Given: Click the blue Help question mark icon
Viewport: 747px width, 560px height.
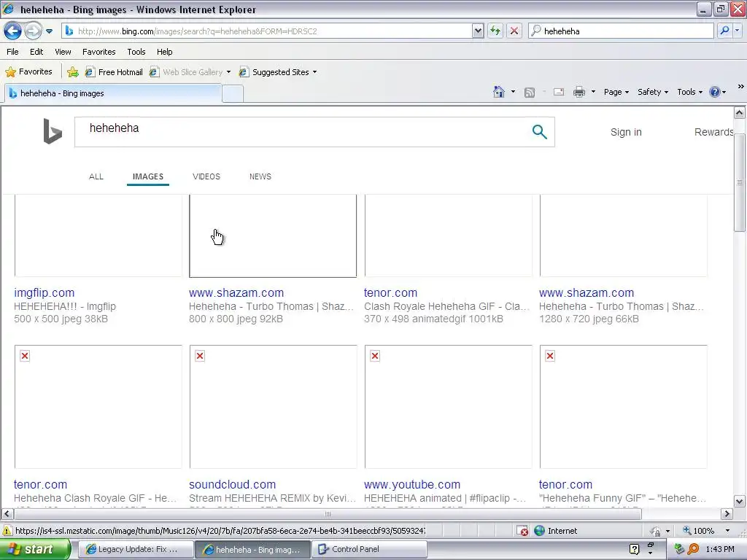Looking at the screenshot, I should [x=715, y=92].
